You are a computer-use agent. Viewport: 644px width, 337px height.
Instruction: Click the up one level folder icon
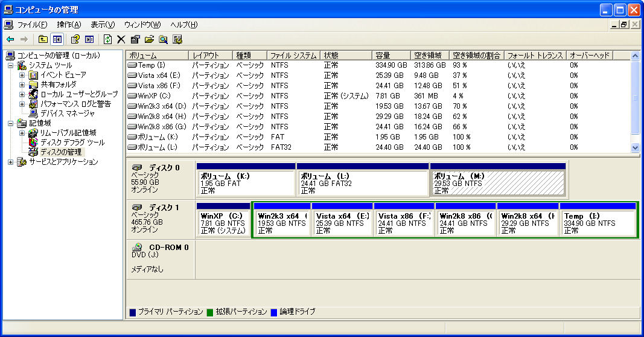(x=43, y=39)
